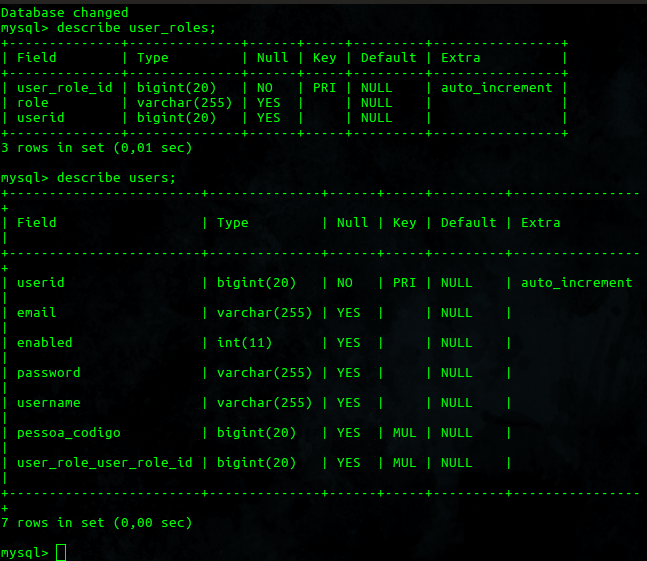Click the 'username' field name
The image size is (647, 561).
point(49,403)
